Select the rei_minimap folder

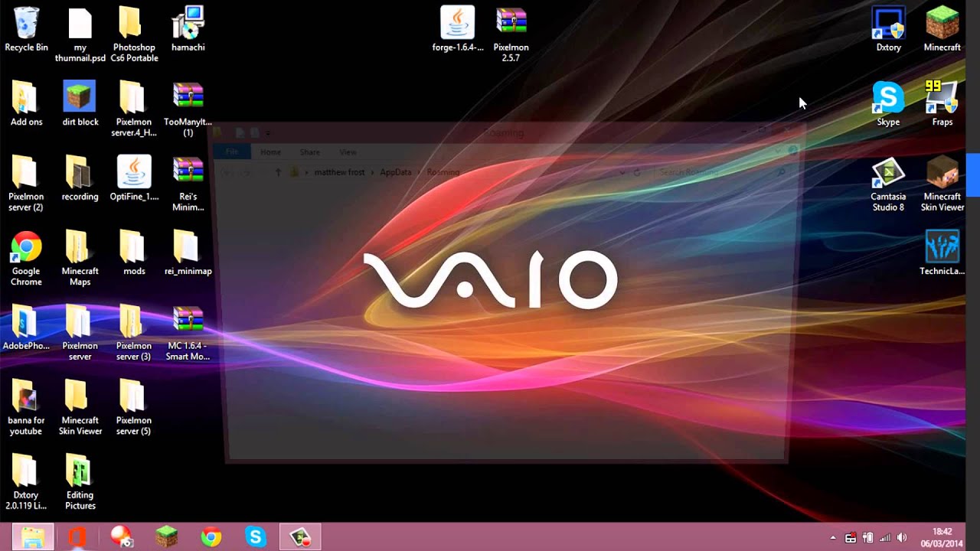point(188,253)
